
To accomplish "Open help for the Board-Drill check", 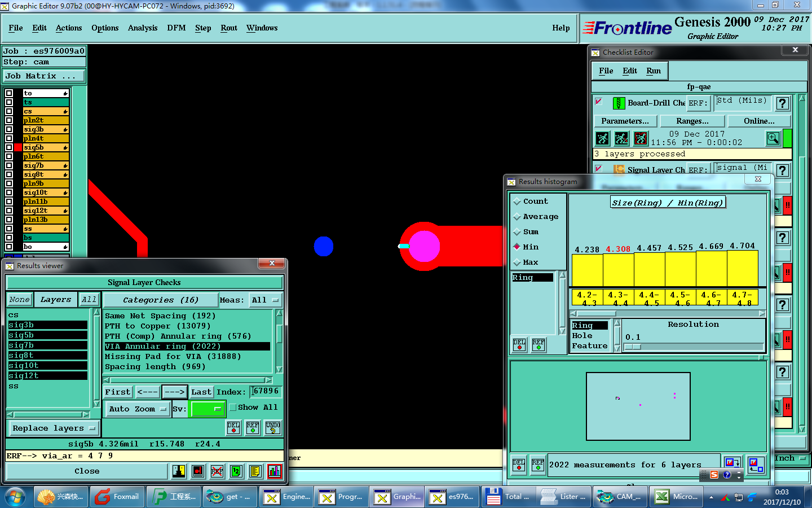I will pos(782,103).
